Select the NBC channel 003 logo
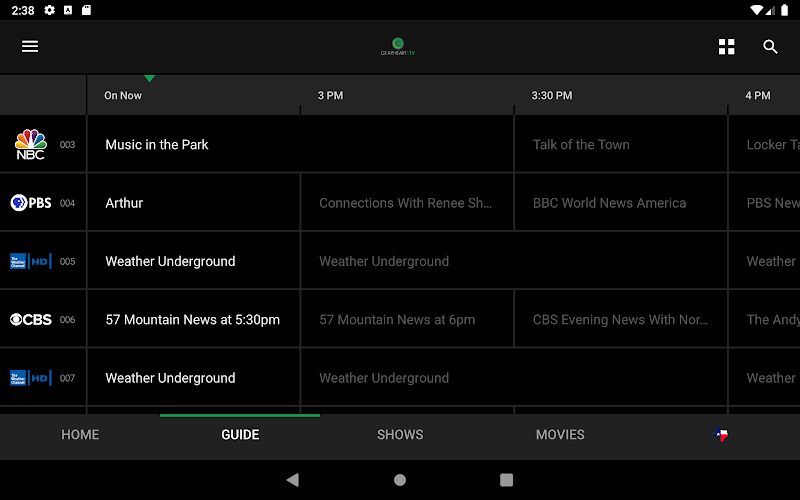Screen dimensions: 800x500 point(31,144)
